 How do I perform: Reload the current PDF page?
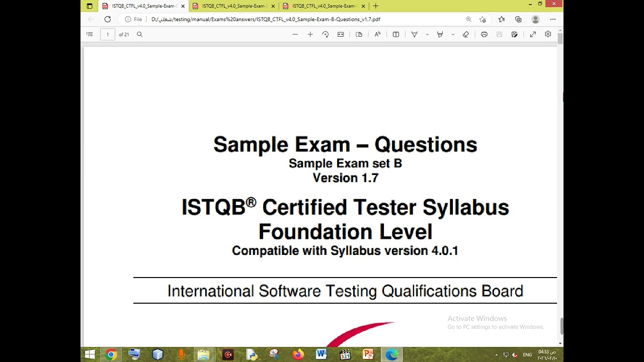107,19
